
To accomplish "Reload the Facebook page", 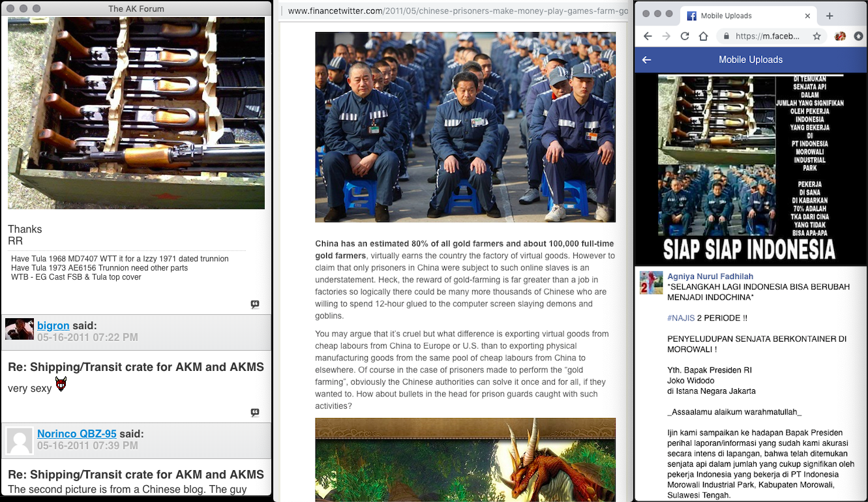I will point(685,37).
